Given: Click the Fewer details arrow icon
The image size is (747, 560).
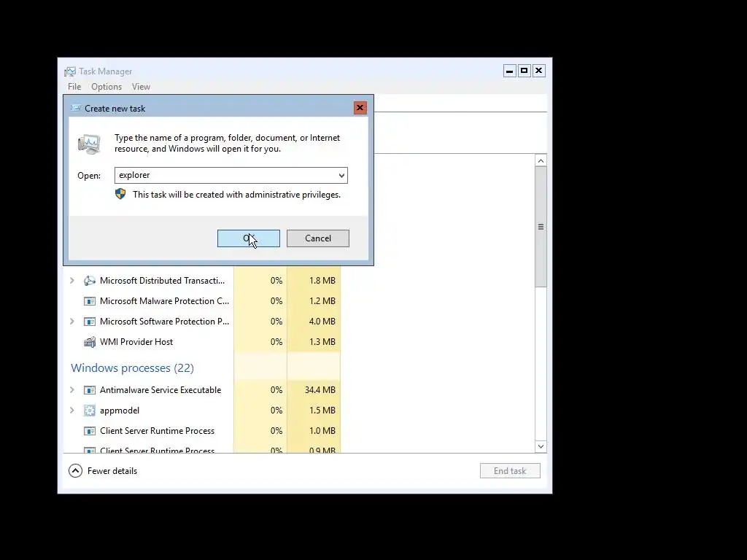Looking at the screenshot, I should [75, 471].
